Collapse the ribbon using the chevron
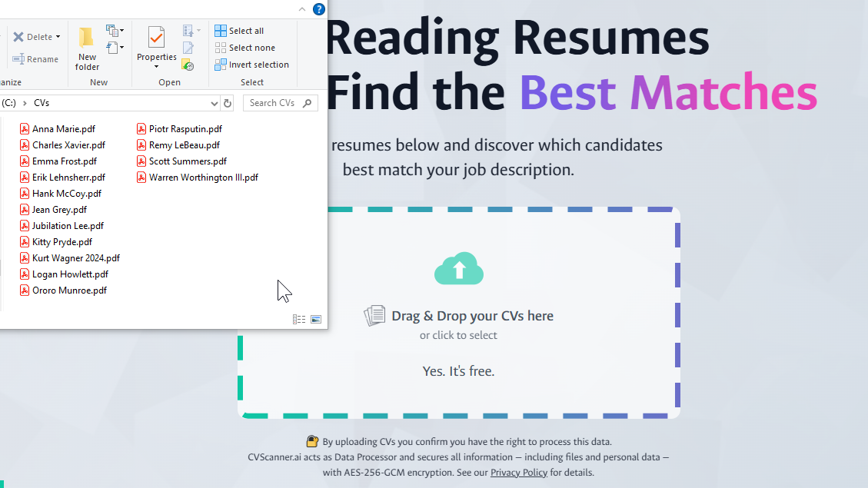The image size is (868, 488). tap(301, 9)
